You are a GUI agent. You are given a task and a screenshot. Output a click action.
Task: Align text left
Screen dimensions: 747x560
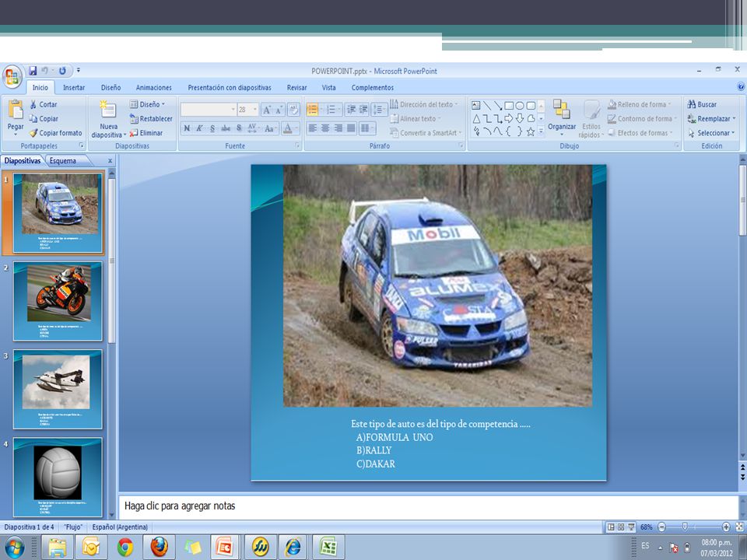[x=313, y=128]
